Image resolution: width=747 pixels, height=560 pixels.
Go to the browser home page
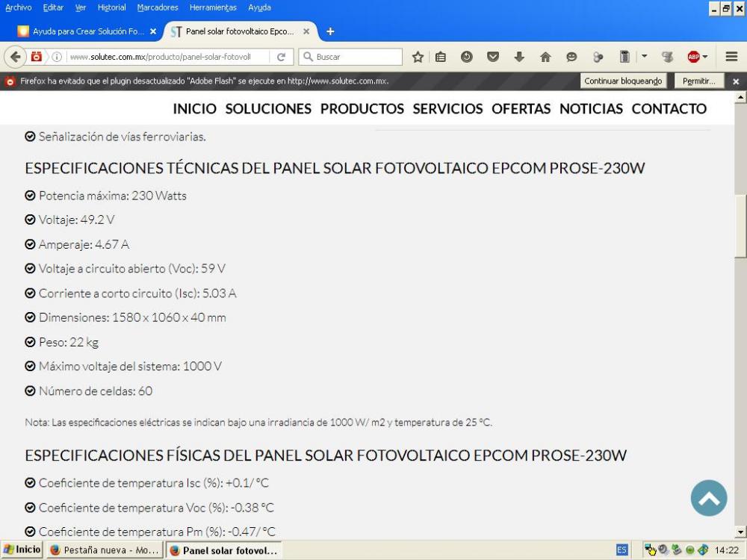click(545, 57)
